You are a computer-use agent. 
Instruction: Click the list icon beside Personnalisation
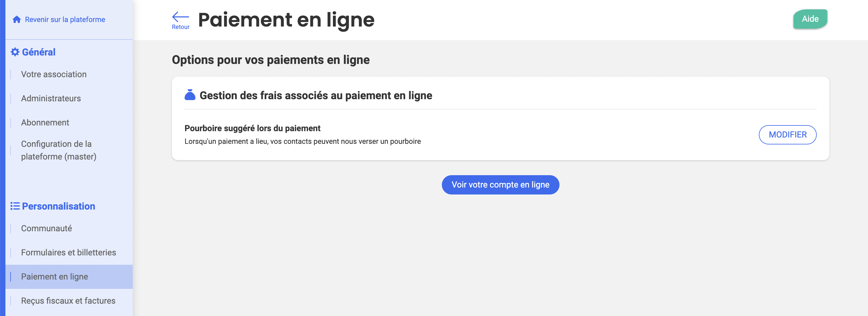(15, 206)
